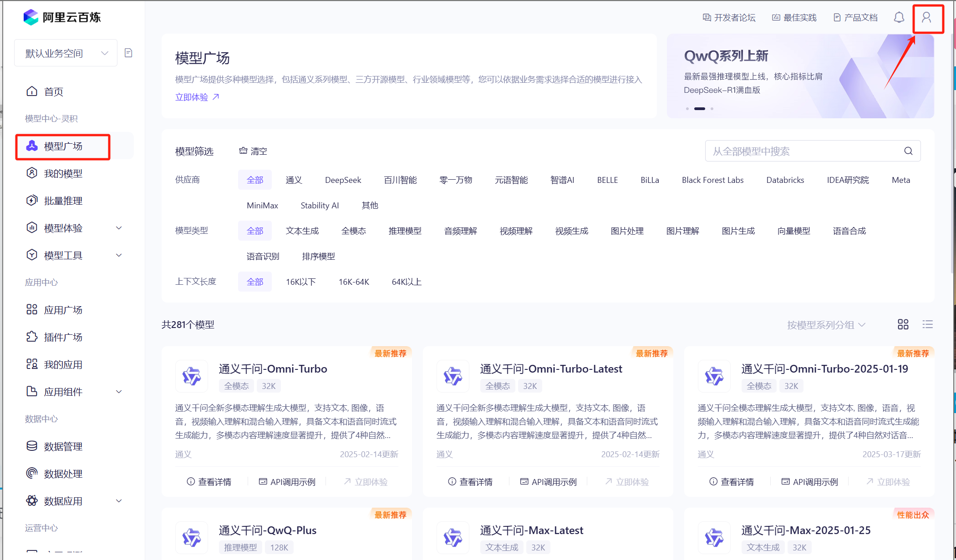This screenshot has width=956, height=560.
Task: Open 批量推理 menu item
Action: [x=63, y=201]
